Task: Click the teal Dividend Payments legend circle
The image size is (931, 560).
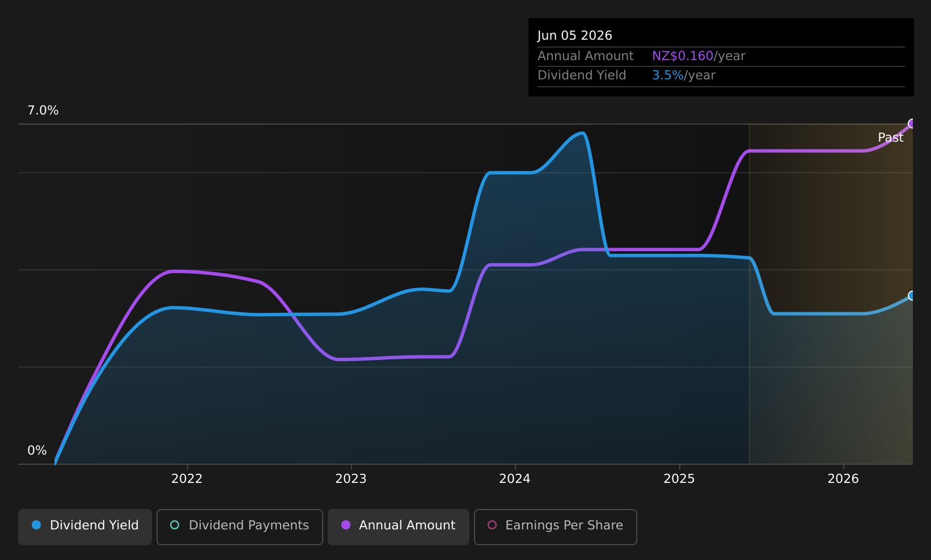Action: [175, 525]
